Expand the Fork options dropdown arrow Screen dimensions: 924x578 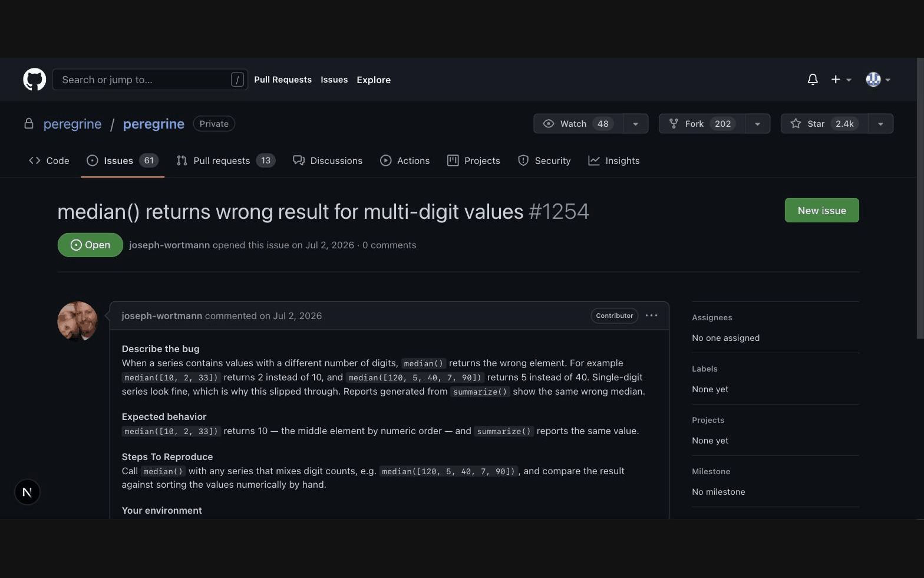pyautogui.click(x=758, y=124)
